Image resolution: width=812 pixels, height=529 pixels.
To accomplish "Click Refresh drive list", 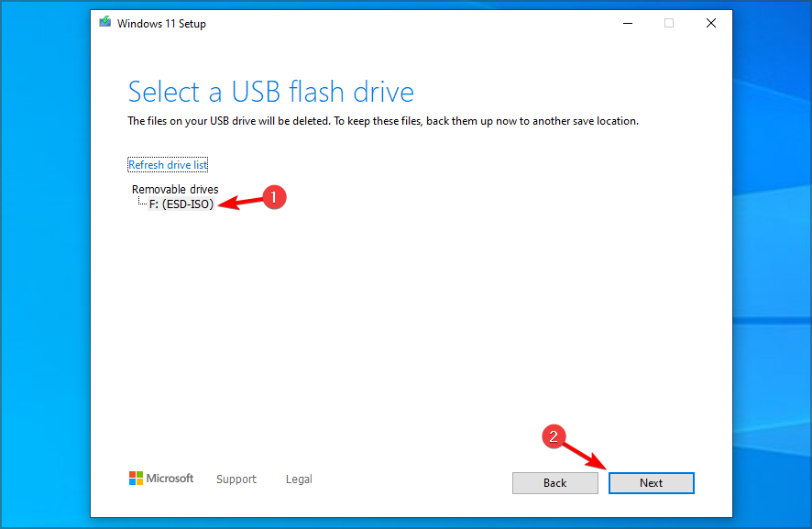I will (x=168, y=164).
